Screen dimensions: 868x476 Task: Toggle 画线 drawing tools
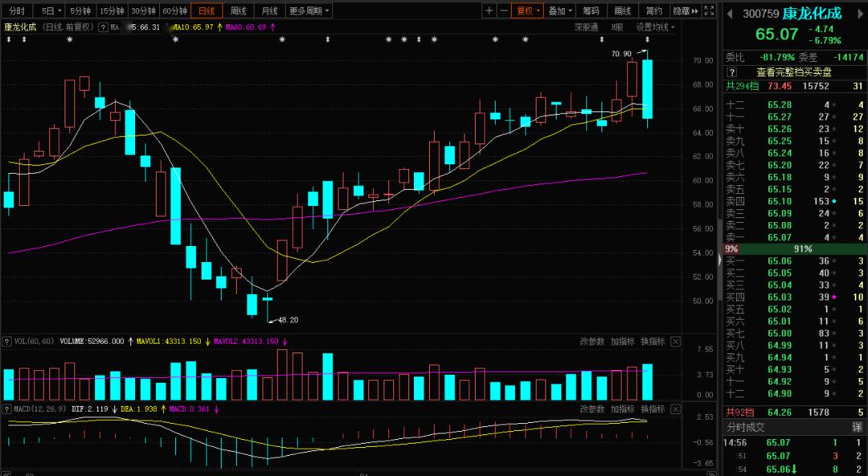coord(622,10)
